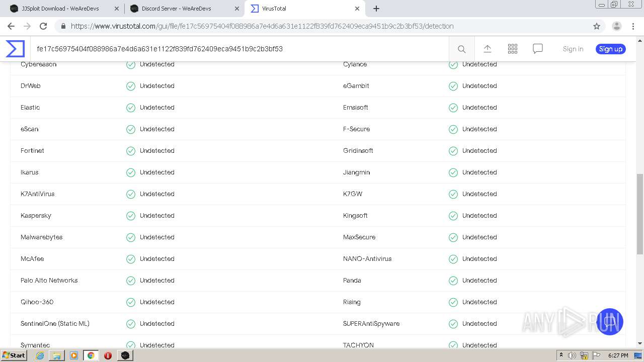The image size is (644, 362).
Task: Click the address bar URL
Action: tap(262, 26)
